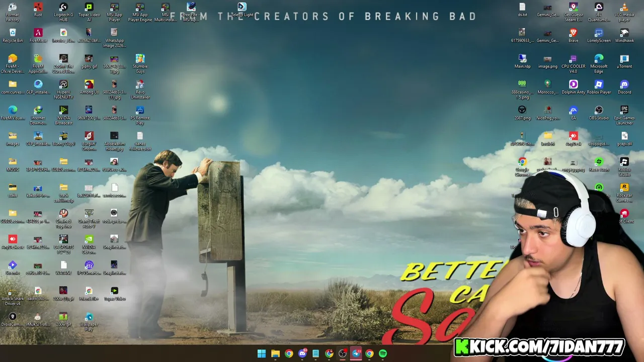Open Spotify from the taskbar
Image resolution: width=644 pixels, height=362 pixels.
point(383,353)
